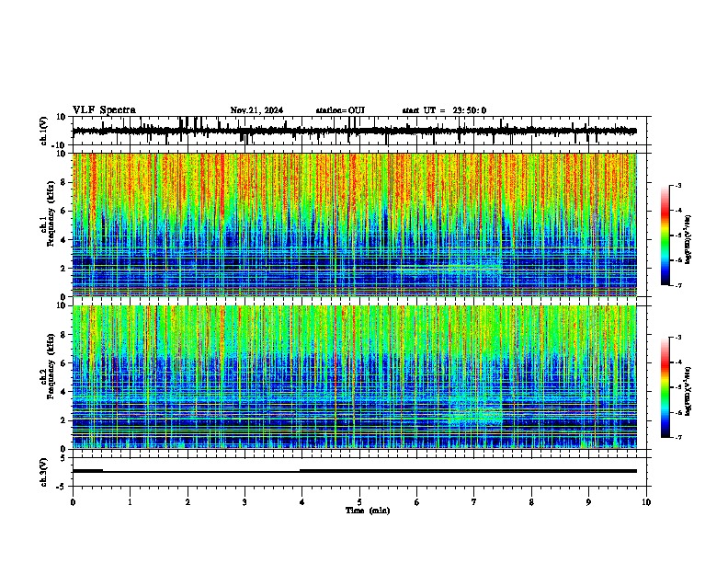Image resolution: width=728 pixels, height=563 pixels.
Task: Select the date "Nov.21, 2024"
Action: click(256, 110)
